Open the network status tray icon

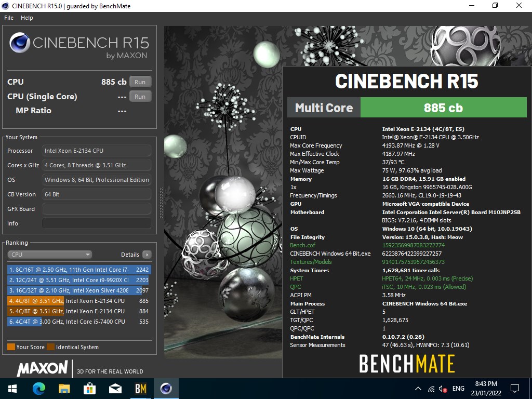pos(431,389)
